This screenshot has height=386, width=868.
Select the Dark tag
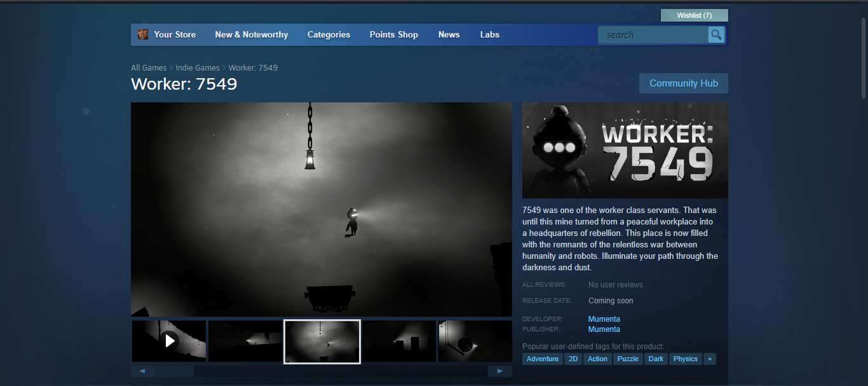click(x=656, y=359)
